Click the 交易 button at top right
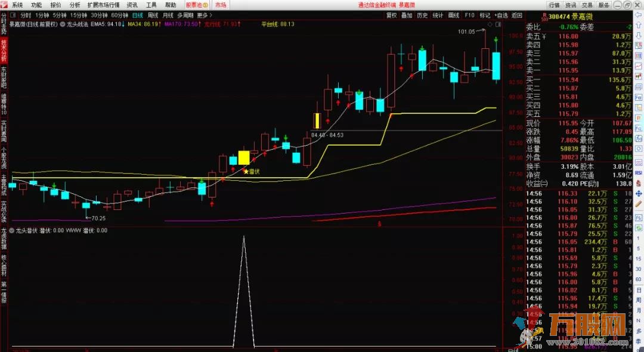Screen dimensions: 644x352 (587, 5)
